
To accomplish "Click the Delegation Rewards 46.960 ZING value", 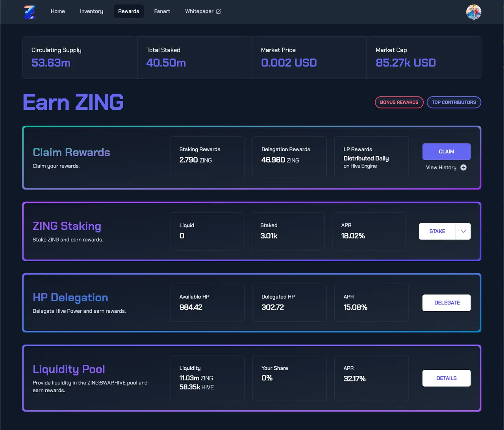I will [x=280, y=160].
